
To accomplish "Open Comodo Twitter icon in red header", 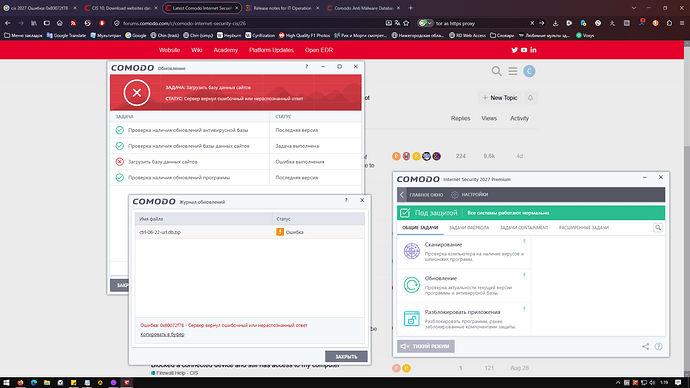I will (514, 50).
